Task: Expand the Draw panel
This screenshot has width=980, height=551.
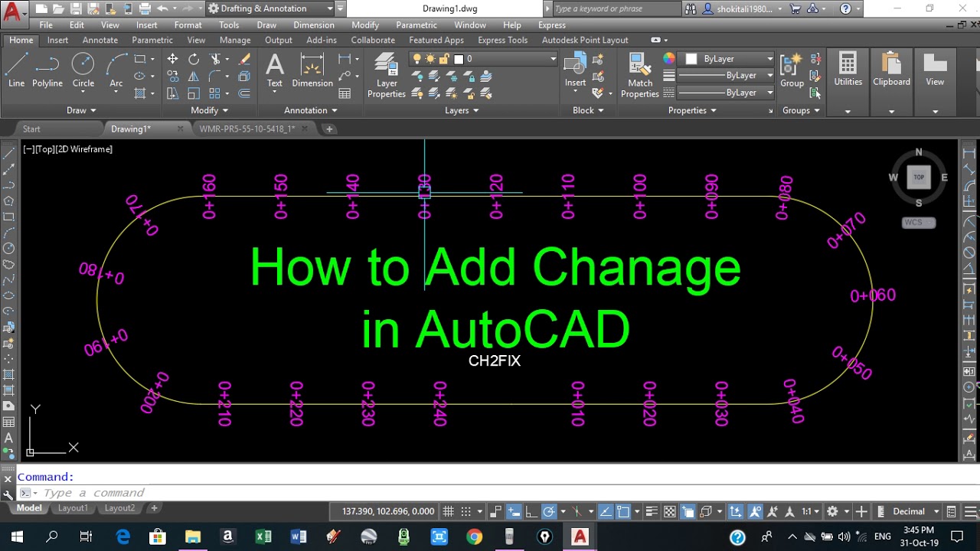Action: click(x=82, y=110)
